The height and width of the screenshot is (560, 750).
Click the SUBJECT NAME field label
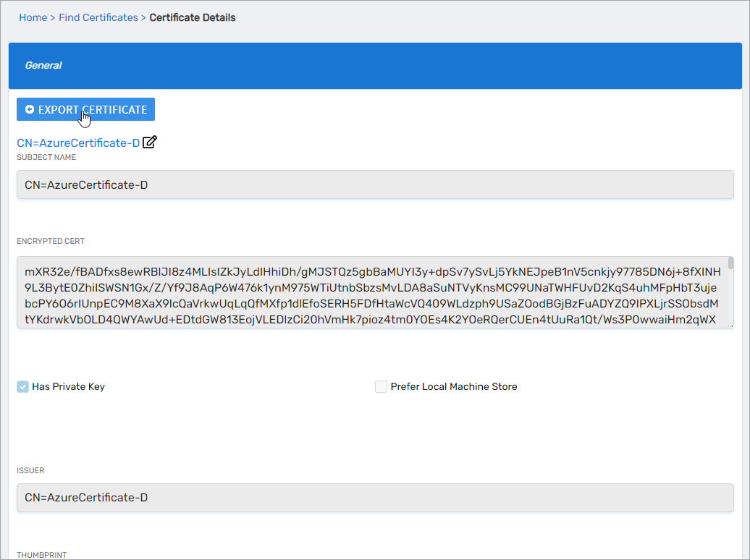[46, 158]
